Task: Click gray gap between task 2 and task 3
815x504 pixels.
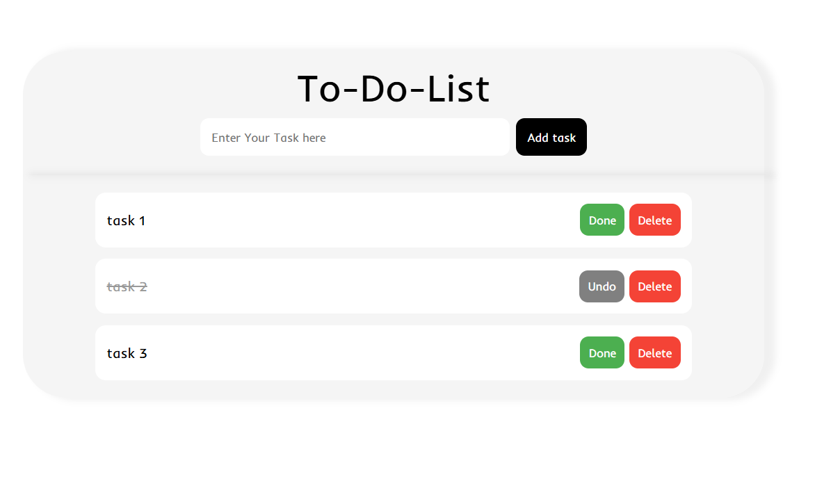Action: [394, 320]
